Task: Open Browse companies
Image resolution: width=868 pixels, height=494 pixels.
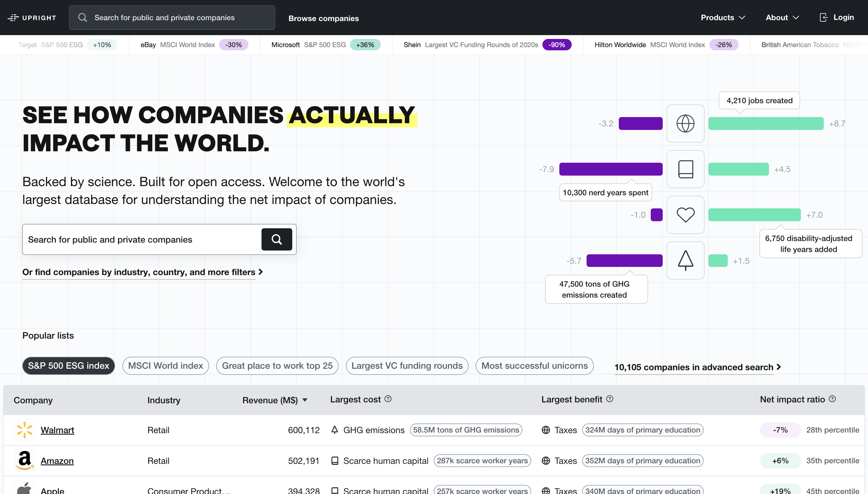Action: click(x=323, y=18)
